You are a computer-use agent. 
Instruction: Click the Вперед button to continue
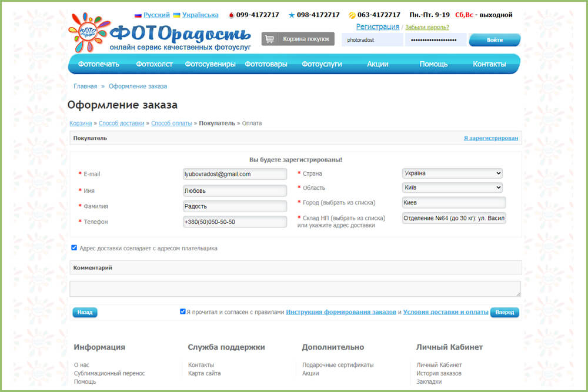[x=505, y=312]
